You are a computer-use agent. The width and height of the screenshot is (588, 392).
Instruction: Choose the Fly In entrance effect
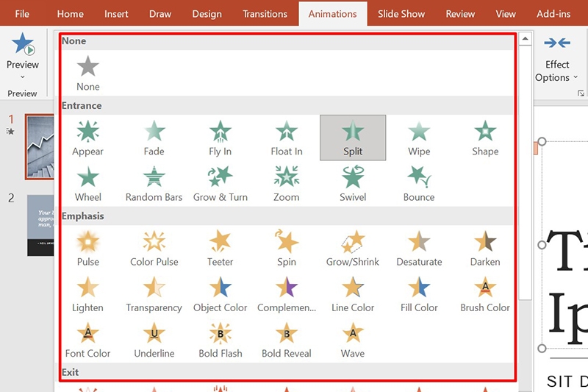pyautogui.click(x=220, y=138)
